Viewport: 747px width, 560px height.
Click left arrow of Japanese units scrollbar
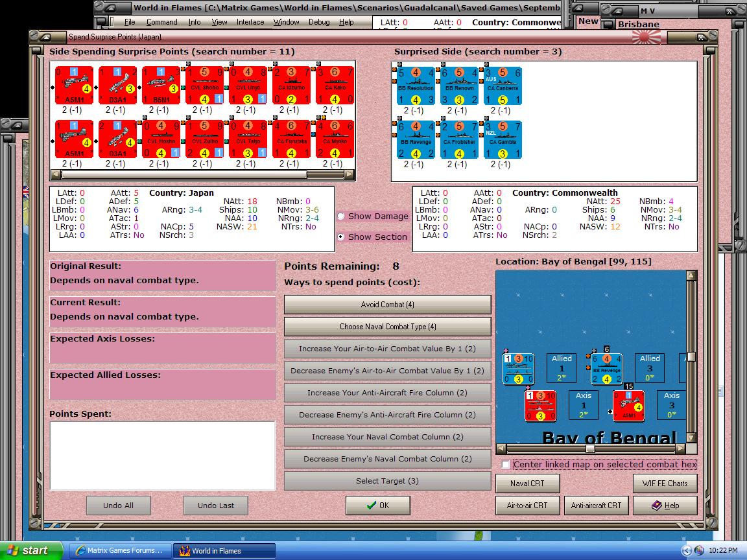[x=55, y=175]
